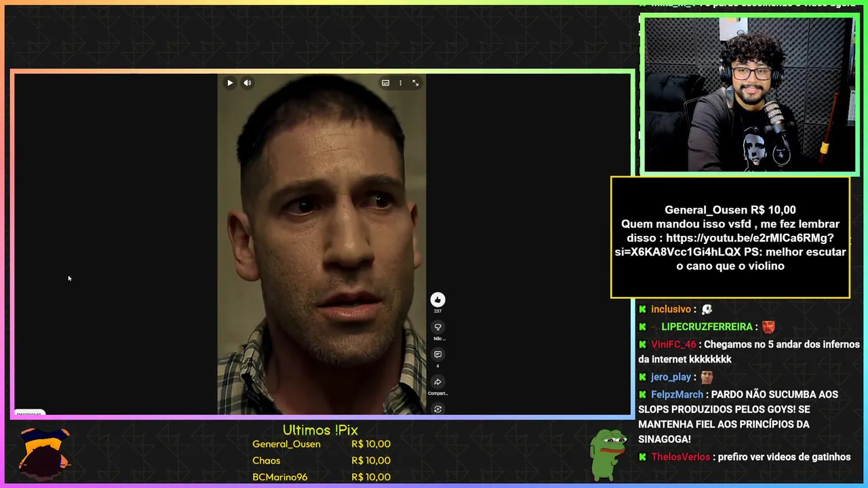Like the video with 237 likes
Image resolution: width=868 pixels, height=488 pixels.
tap(437, 300)
